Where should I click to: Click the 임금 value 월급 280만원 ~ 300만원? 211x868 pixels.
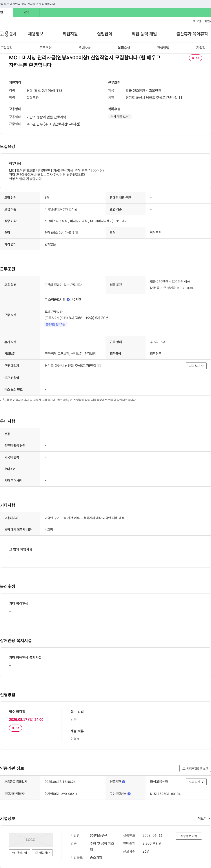click(x=143, y=91)
